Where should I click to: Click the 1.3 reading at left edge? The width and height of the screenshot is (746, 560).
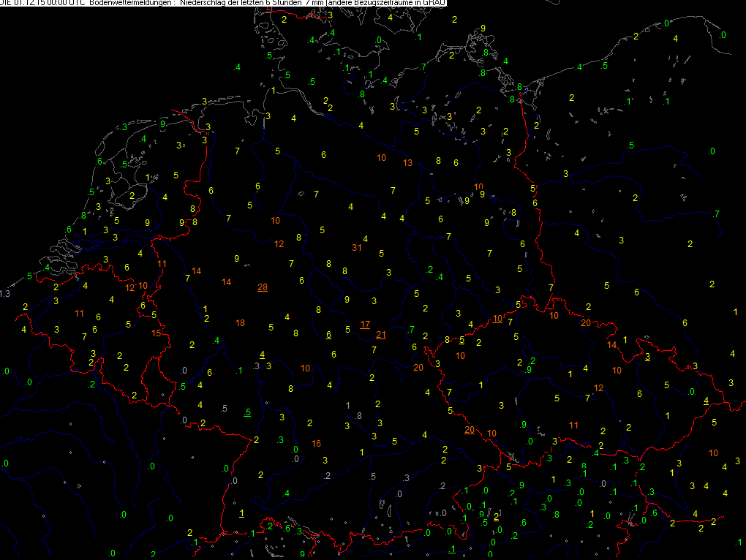point(5,293)
